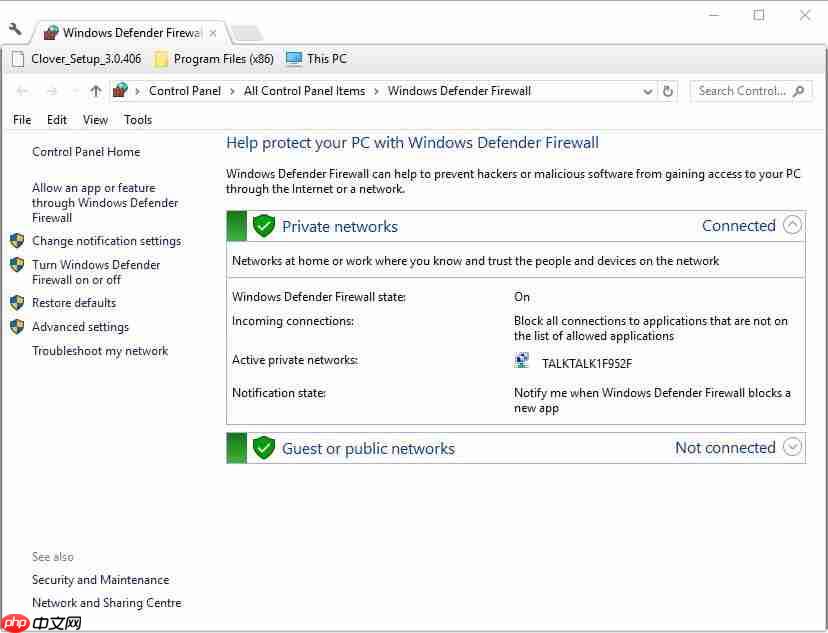The image size is (828, 633).
Task: Click the Guest or public networks heading
Action: click(368, 449)
